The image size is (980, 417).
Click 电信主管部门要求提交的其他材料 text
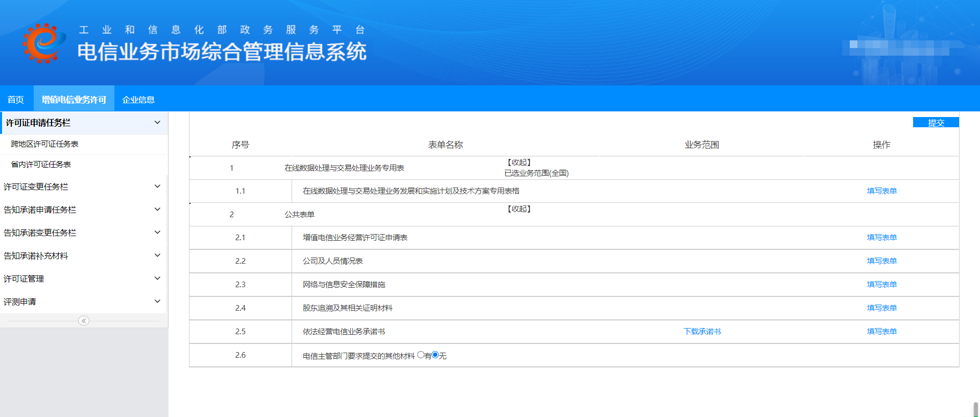tap(358, 356)
